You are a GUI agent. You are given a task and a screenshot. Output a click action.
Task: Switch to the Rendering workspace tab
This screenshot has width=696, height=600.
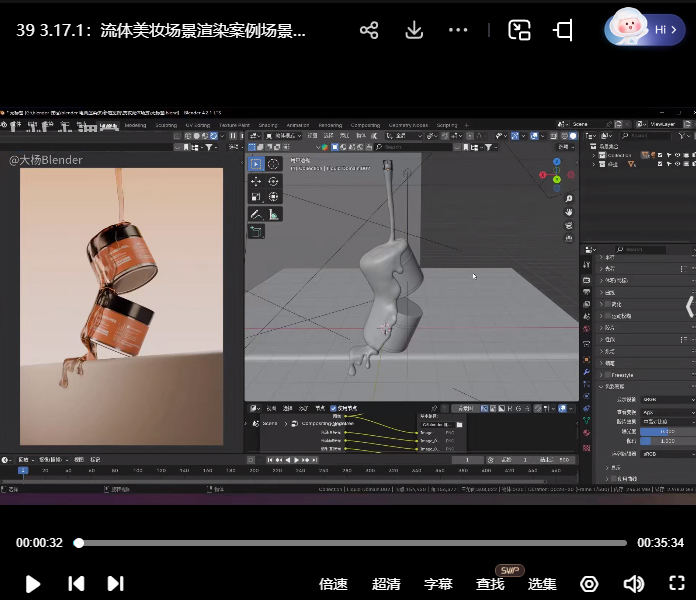tap(330, 125)
